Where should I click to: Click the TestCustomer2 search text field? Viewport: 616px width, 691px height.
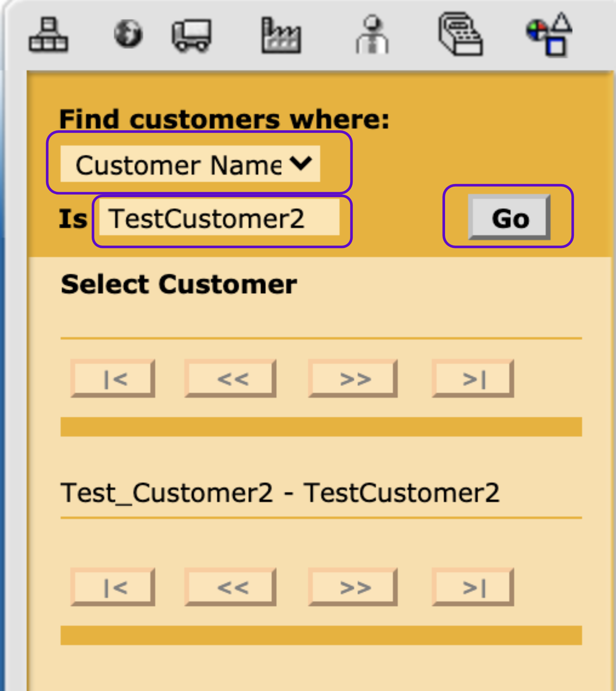(x=219, y=218)
